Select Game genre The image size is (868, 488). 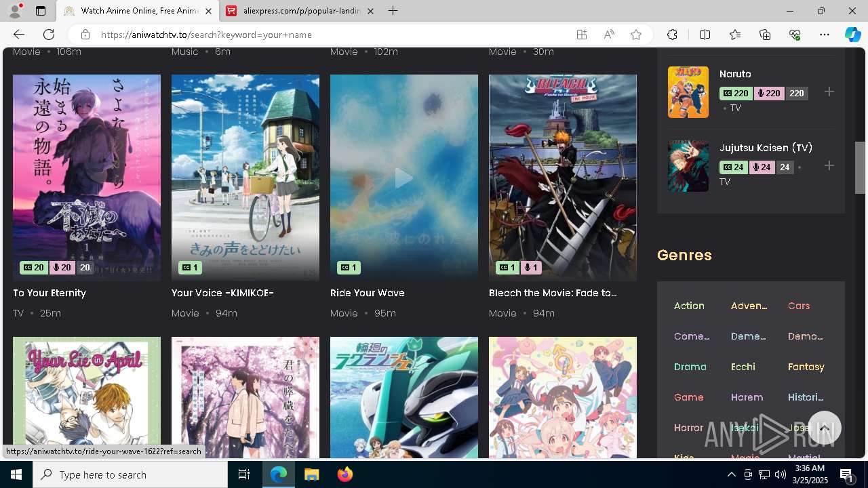click(688, 397)
